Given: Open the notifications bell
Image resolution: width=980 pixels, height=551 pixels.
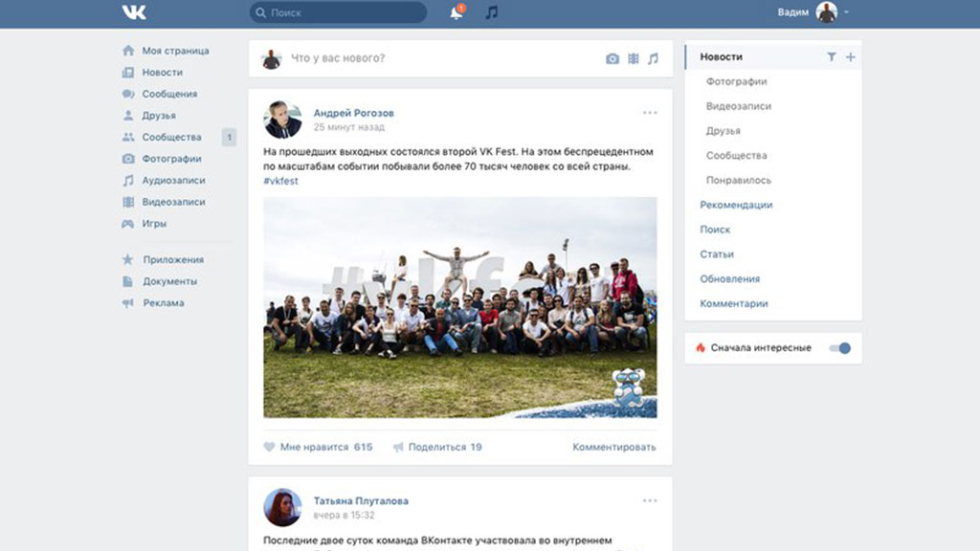Looking at the screenshot, I should [x=457, y=12].
